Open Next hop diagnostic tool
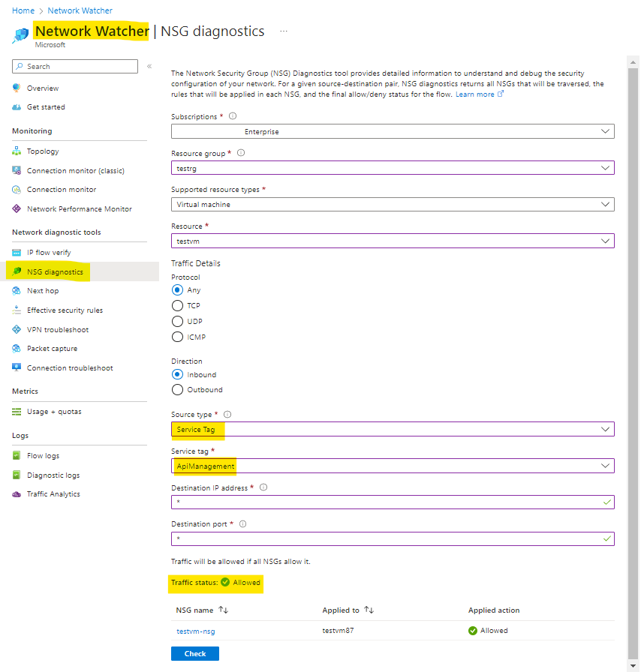This screenshot has height=672, width=644. tap(43, 290)
